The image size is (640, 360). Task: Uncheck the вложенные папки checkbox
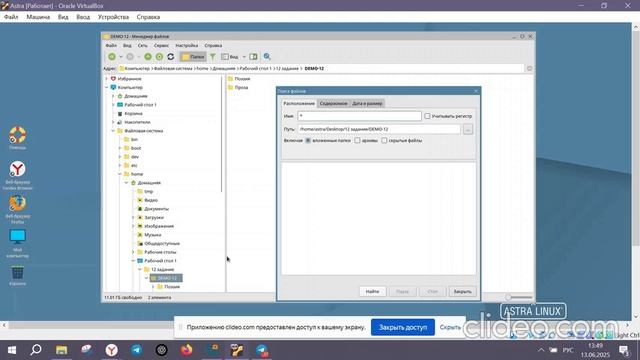coord(308,140)
